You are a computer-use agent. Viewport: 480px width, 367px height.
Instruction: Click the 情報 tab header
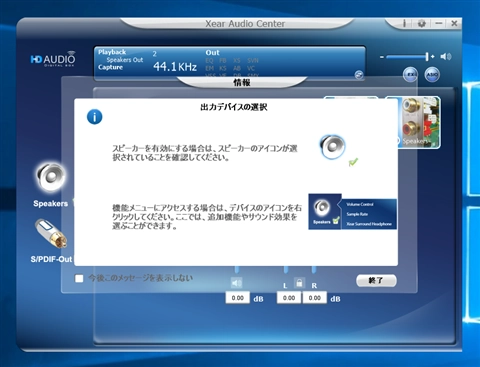(x=242, y=82)
